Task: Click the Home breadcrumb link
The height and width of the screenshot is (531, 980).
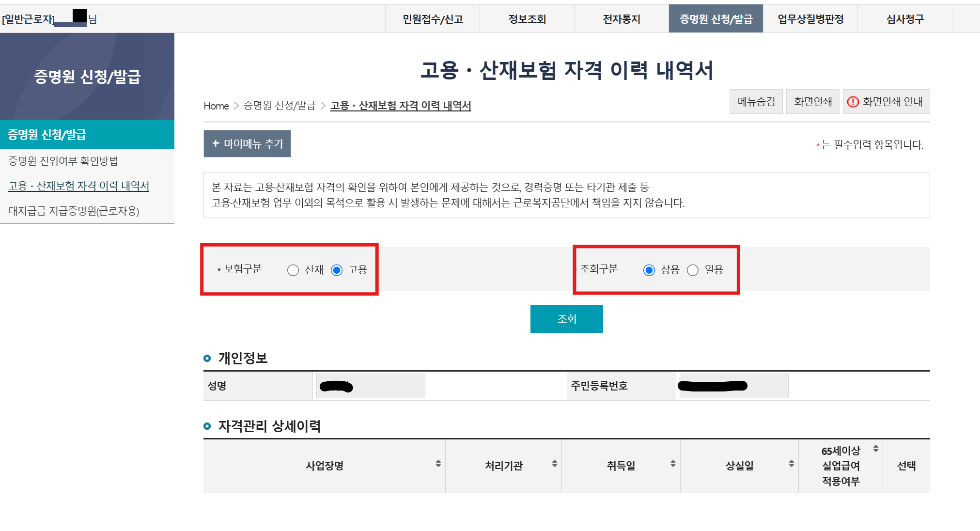Action: (x=216, y=106)
